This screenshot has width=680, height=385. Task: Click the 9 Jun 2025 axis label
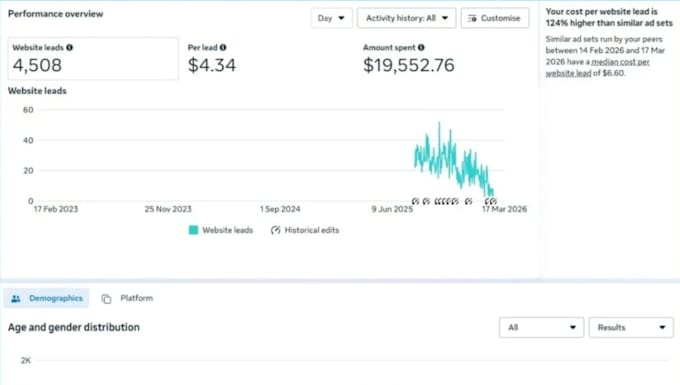pos(392,209)
